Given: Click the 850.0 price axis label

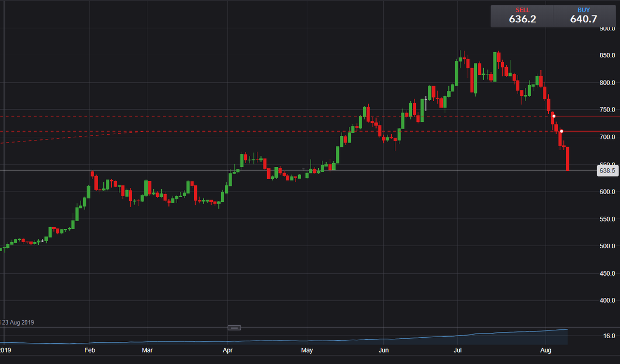Looking at the screenshot, I should [608, 55].
